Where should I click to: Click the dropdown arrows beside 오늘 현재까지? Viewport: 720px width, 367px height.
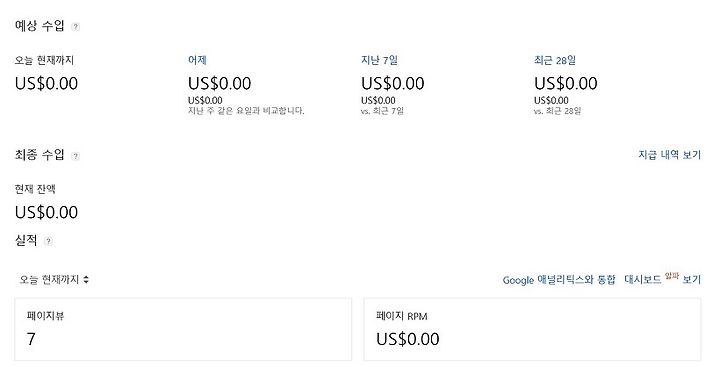click(86, 279)
